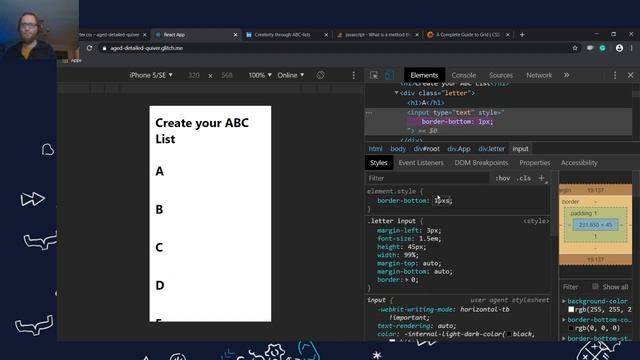Viewport: 640px width, 360px height.
Task: Expand border-bottom-color computed property
Action: point(564,320)
